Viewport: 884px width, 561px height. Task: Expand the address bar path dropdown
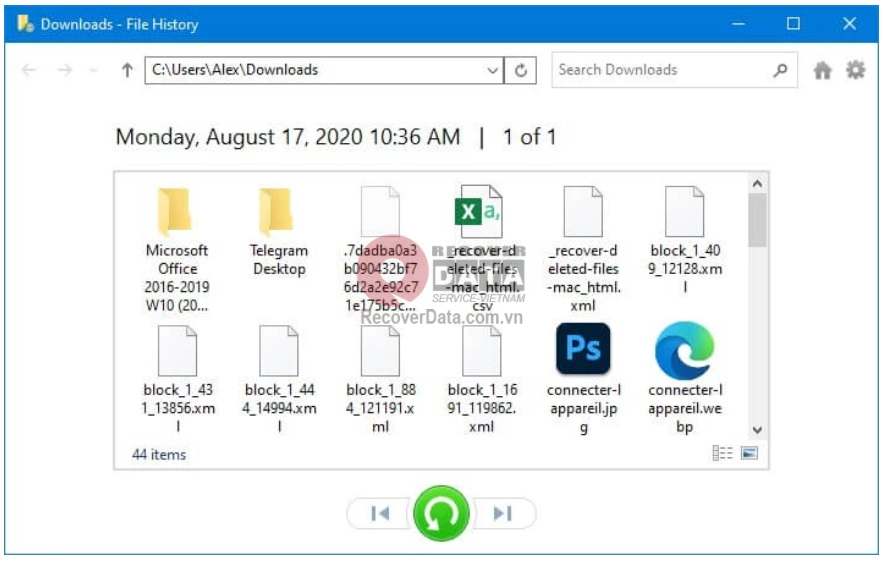(x=492, y=70)
